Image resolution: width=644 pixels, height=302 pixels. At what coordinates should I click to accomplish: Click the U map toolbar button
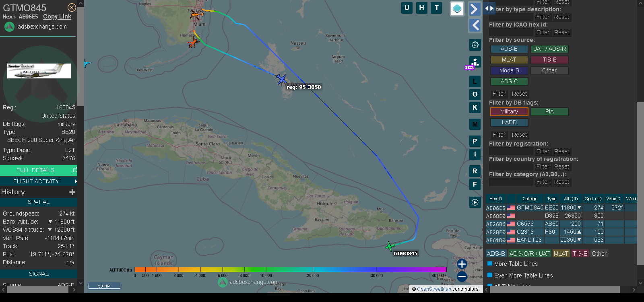coord(407,8)
